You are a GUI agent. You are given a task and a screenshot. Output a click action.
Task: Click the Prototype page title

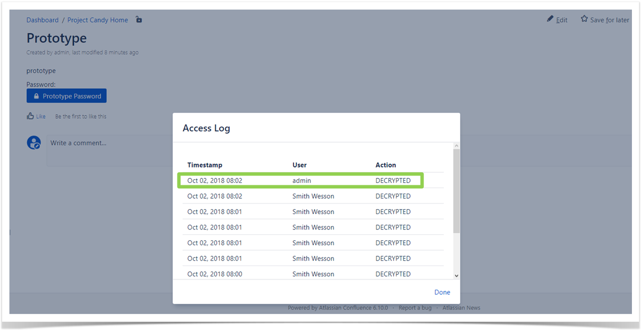coord(56,38)
